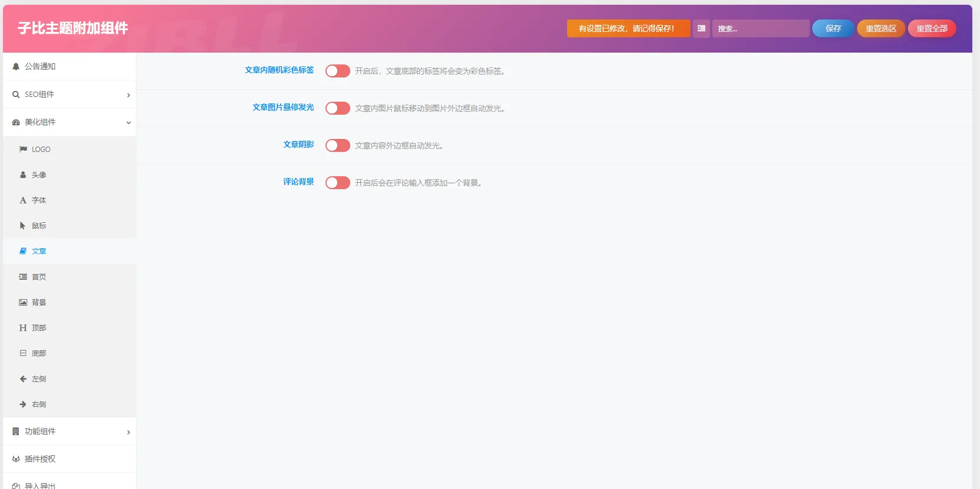The width and height of the screenshot is (980, 489).
Task: Expand the 功能组件 chevron
Action: coord(128,432)
